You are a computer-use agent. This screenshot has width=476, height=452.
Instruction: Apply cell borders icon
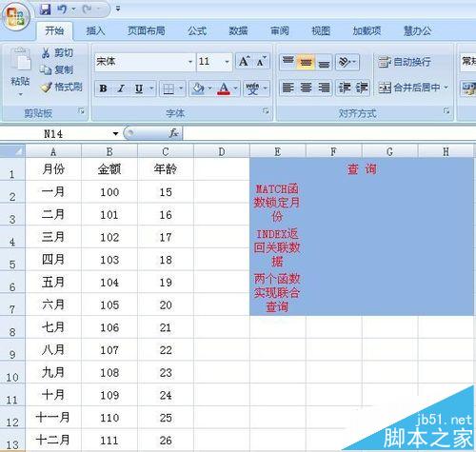169,88
